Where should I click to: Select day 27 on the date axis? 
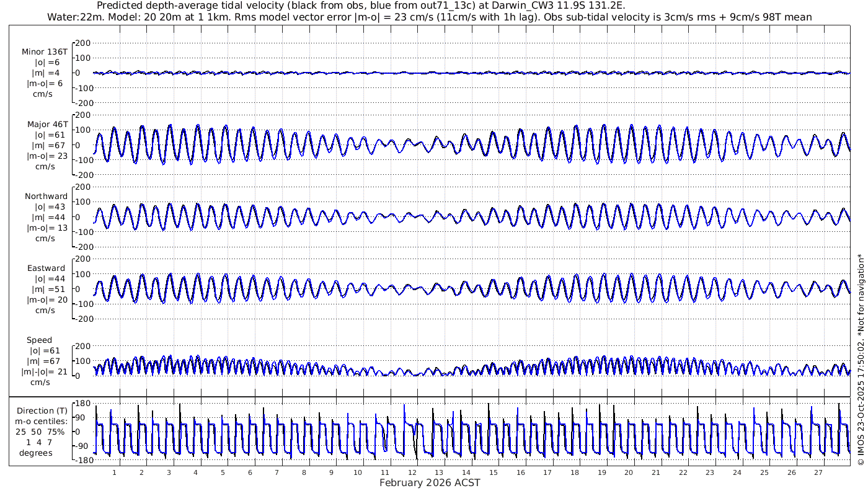[x=818, y=472]
